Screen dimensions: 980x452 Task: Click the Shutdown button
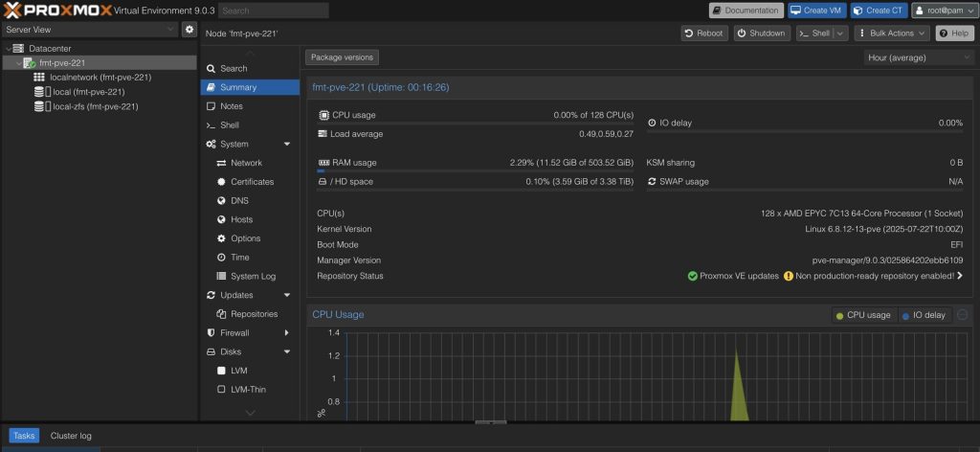pos(762,34)
